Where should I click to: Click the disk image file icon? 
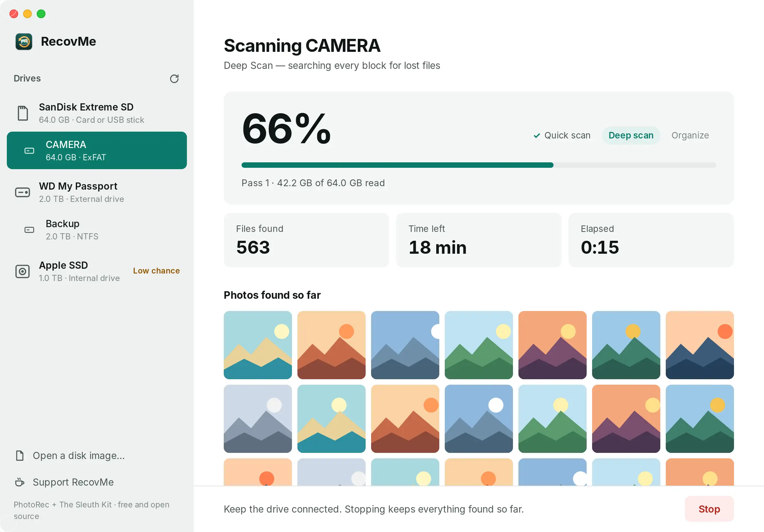tap(20, 456)
